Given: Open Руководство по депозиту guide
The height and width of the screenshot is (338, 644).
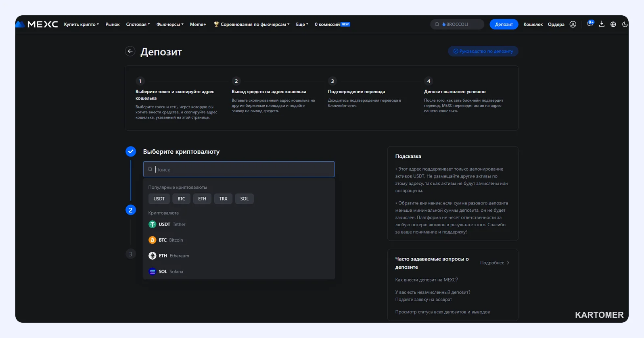Looking at the screenshot, I should (483, 51).
